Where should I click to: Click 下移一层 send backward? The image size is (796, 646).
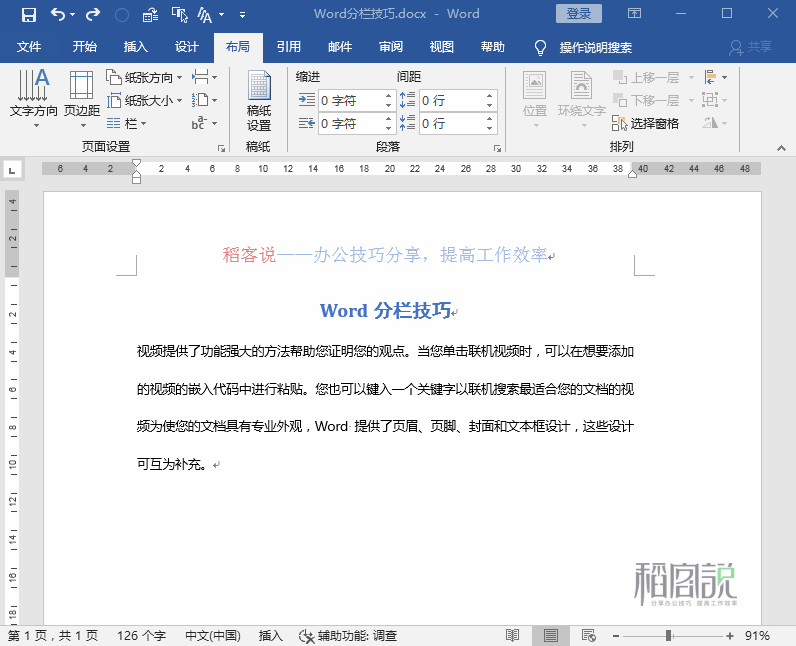click(646, 100)
